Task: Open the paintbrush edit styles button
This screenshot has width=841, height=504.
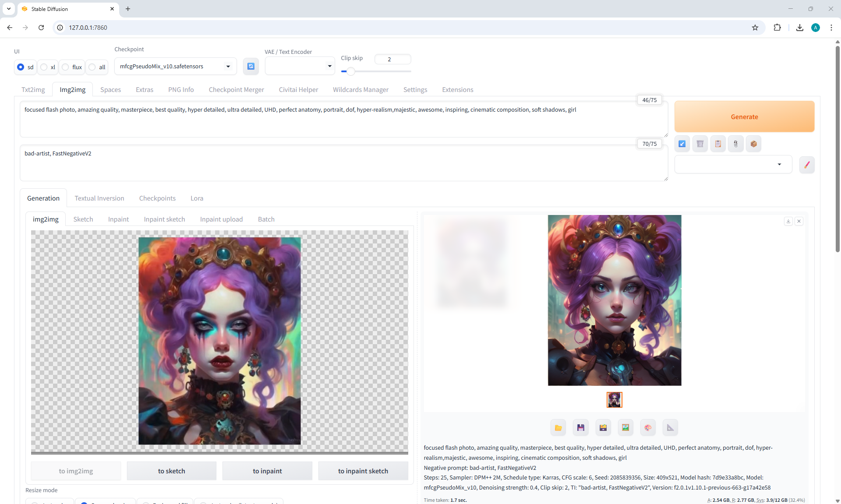Action: (x=806, y=165)
